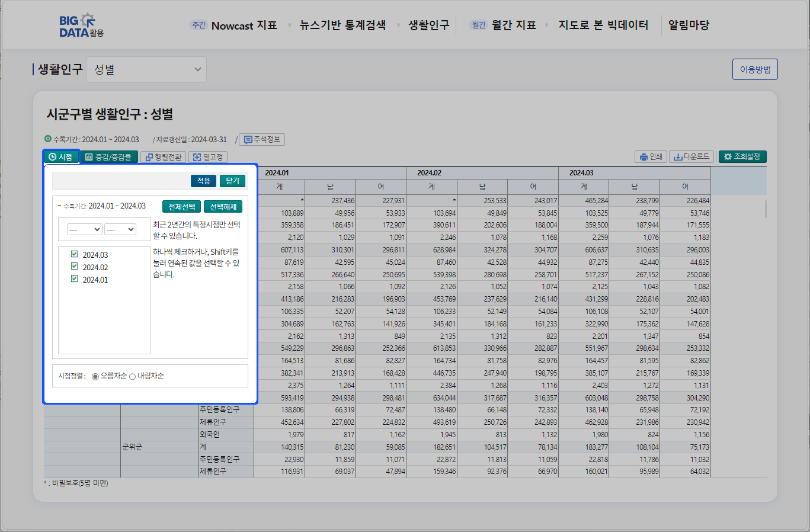This screenshot has width=810, height=532.
Task: Open the 시점 time period toolbar button
Action: [61, 157]
